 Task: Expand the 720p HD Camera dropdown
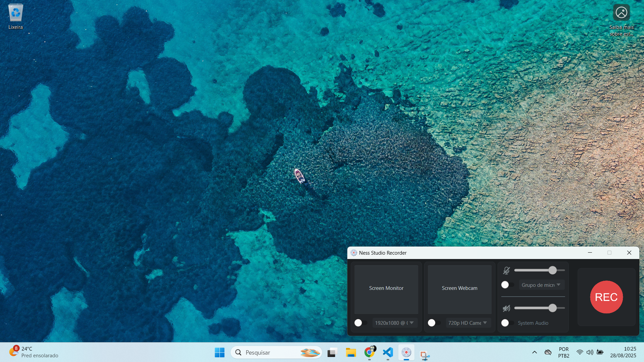pyautogui.click(x=468, y=323)
